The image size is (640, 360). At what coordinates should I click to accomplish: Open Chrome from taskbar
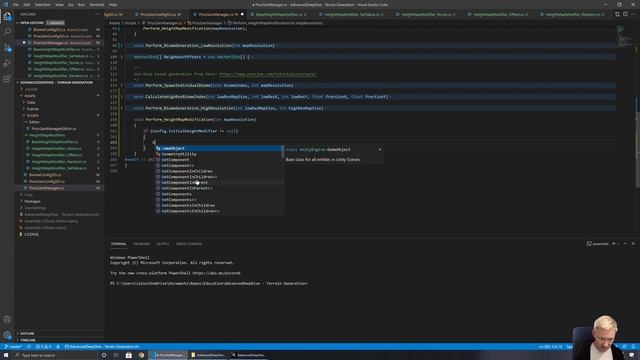[141, 355]
